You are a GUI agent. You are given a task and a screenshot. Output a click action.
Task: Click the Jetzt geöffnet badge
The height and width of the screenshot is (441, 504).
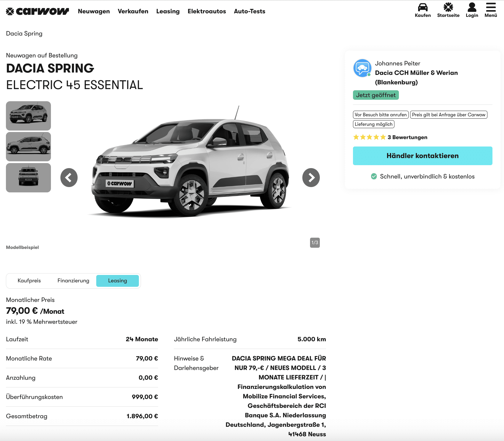click(376, 95)
